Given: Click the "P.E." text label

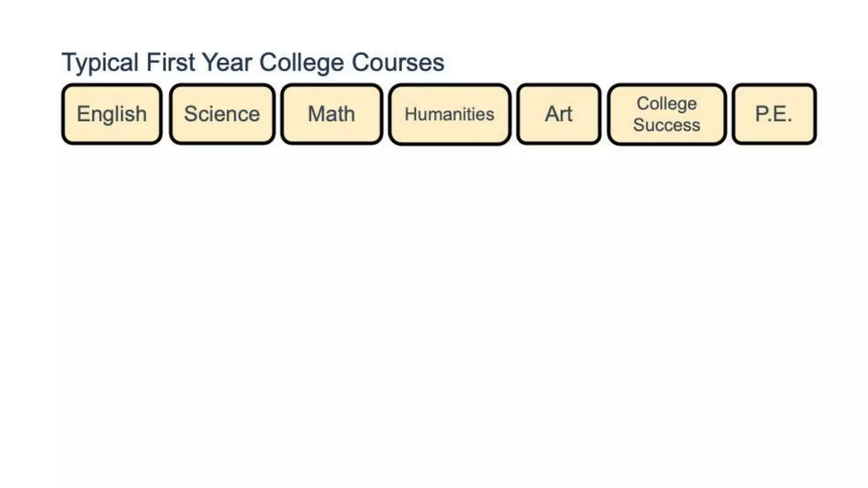Looking at the screenshot, I should click(774, 114).
